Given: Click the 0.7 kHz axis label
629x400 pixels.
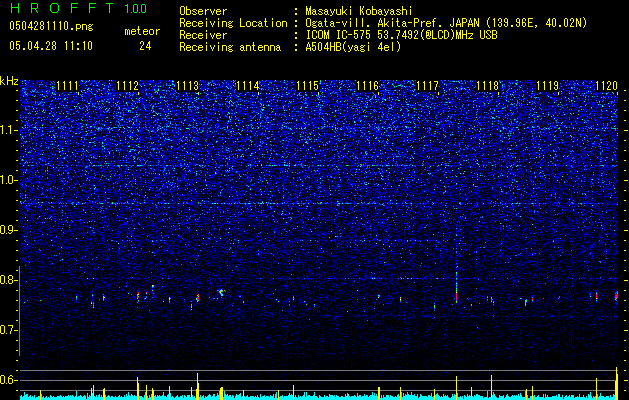Looking at the screenshot, I should (x=8, y=330).
